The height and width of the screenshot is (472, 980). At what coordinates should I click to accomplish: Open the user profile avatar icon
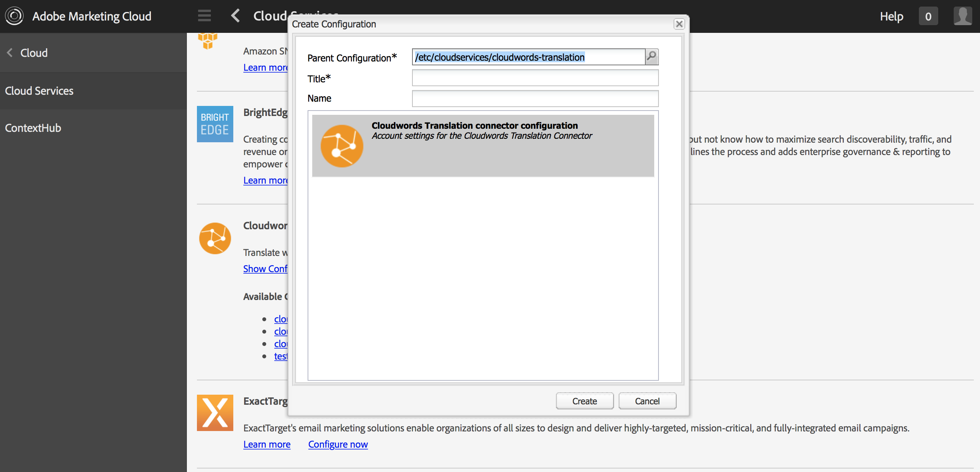962,16
